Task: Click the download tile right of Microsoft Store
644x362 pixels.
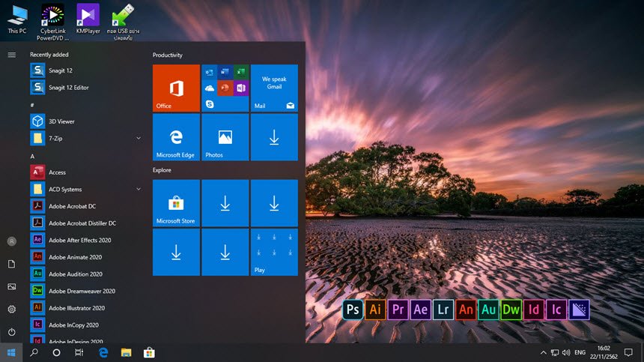Action: point(225,203)
